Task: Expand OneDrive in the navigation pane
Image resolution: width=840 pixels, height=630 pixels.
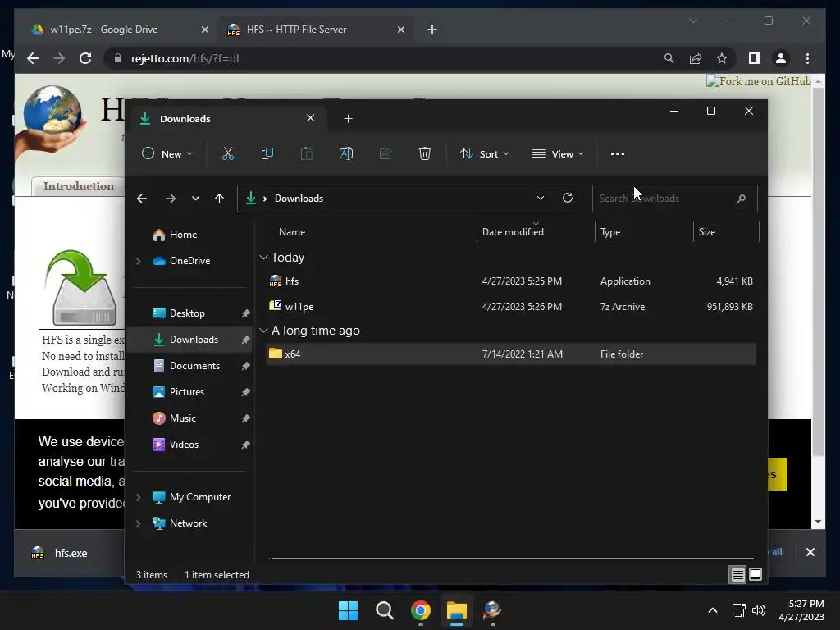Action: [x=138, y=261]
